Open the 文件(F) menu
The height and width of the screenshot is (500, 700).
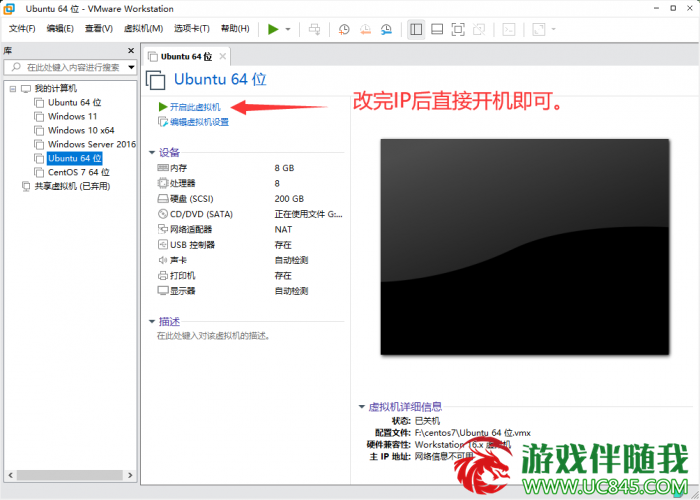pos(22,29)
